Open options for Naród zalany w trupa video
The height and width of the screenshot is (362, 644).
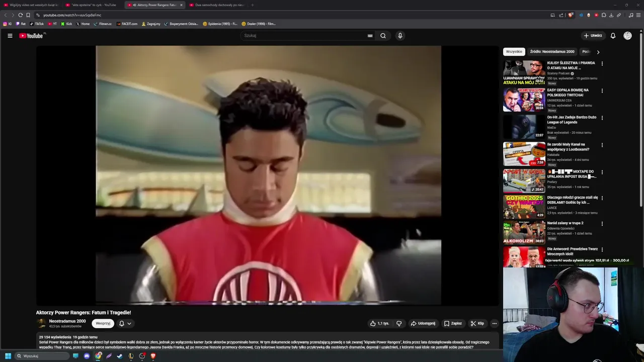pyautogui.click(x=602, y=224)
